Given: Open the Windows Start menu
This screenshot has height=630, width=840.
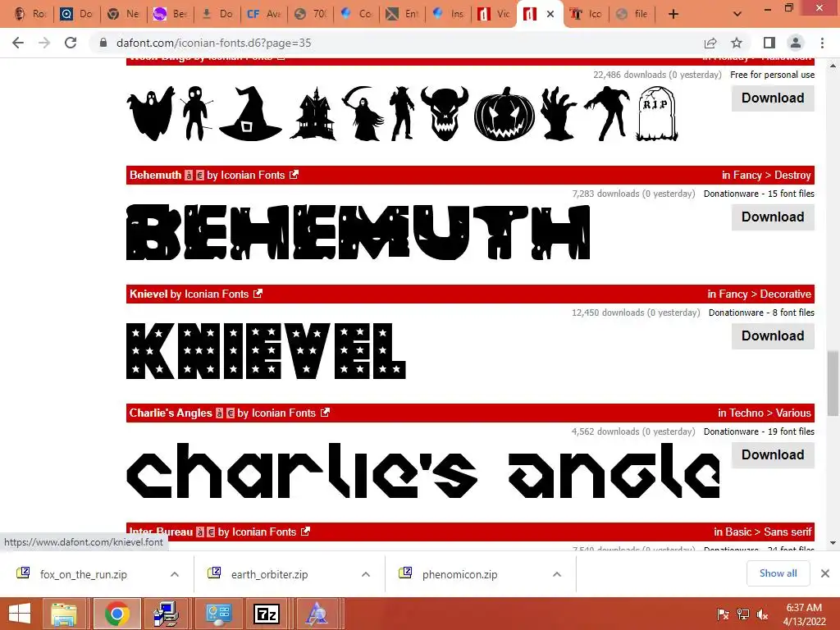Looking at the screenshot, I should [20, 614].
